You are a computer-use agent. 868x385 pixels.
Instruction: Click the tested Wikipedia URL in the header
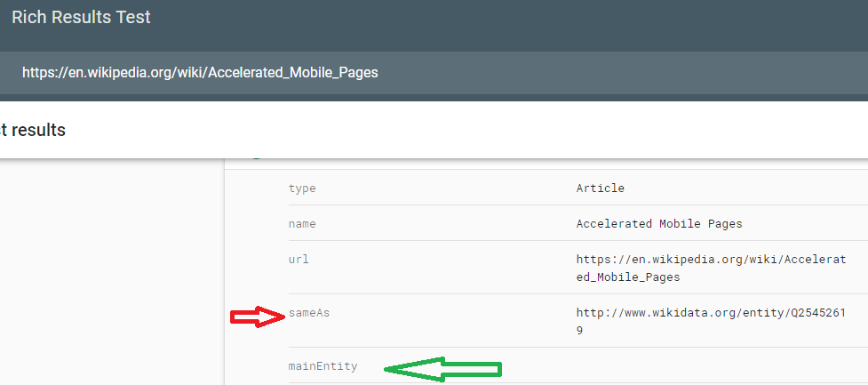200,73
